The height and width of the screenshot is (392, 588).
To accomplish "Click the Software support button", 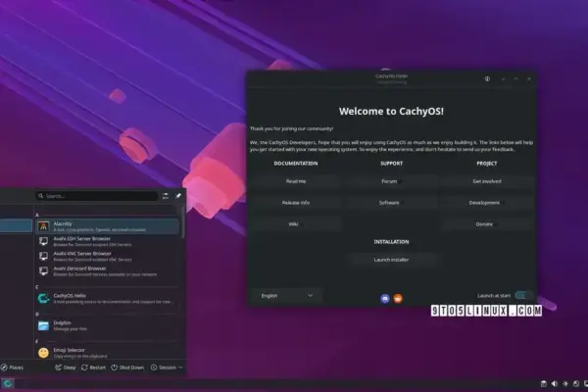I will [x=391, y=203].
